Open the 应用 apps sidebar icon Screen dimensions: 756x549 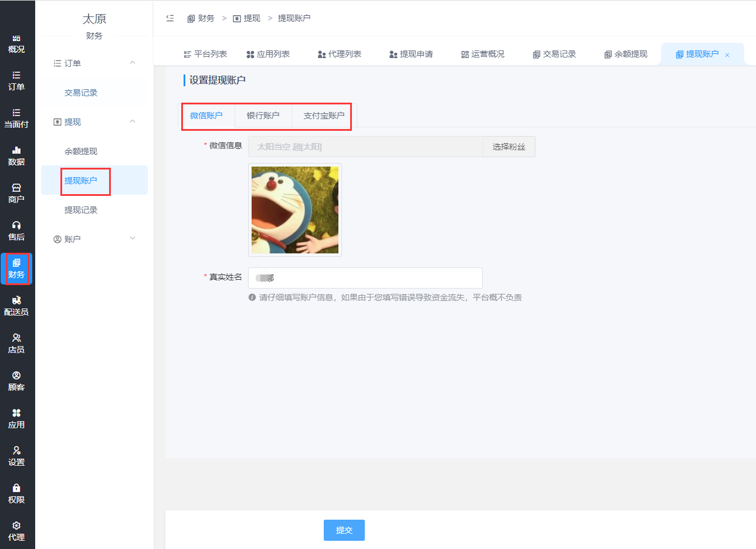(16, 419)
